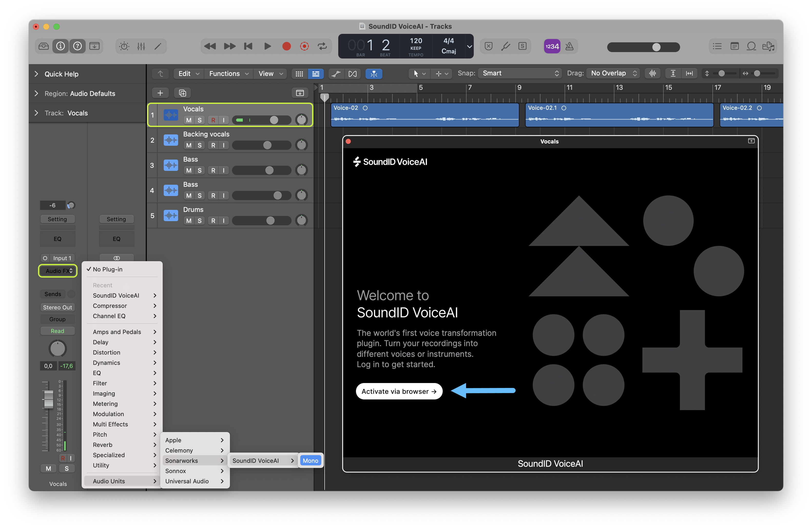Solo the Backing vocals track
The width and height of the screenshot is (812, 529).
click(200, 145)
